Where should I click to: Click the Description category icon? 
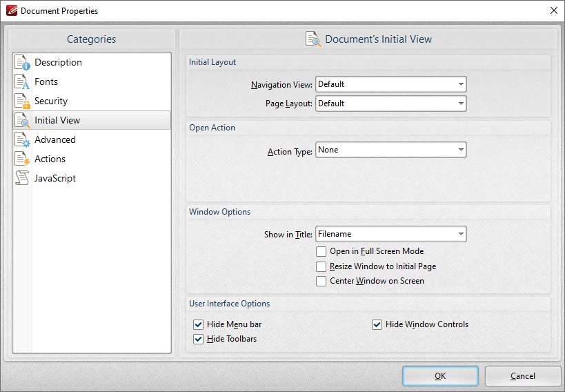pos(22,62)
